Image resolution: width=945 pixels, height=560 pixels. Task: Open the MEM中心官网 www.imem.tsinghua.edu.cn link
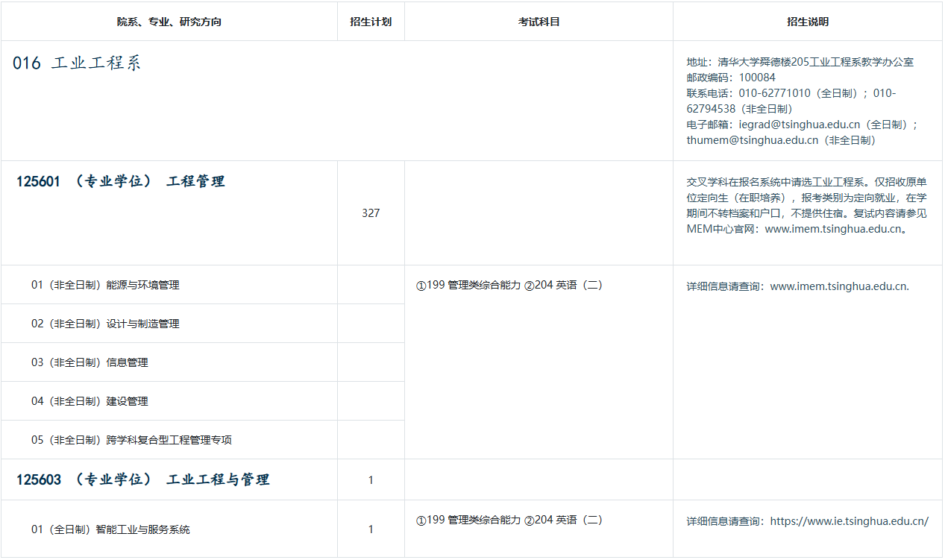(833, 229)
